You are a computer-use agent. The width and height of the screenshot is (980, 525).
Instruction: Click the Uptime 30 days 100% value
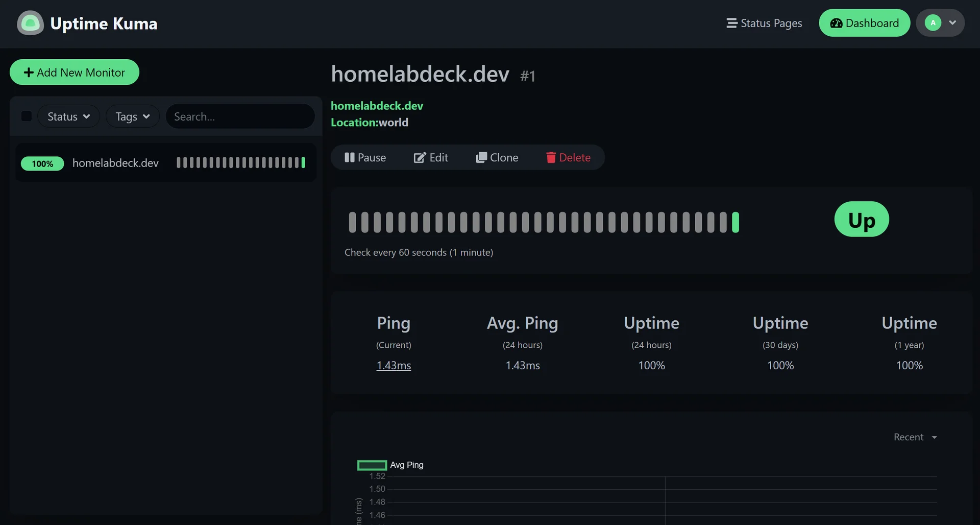click(780, 366)
